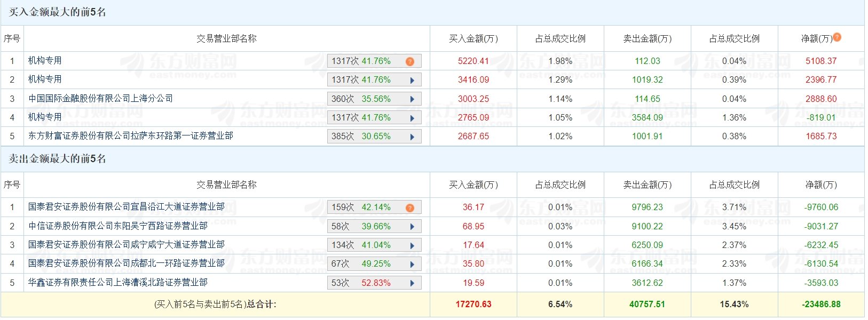This screenshot has height=320, width=868.
Task: Click orange question icon in 159次 42.14% box
Action: tap(409, 208)
